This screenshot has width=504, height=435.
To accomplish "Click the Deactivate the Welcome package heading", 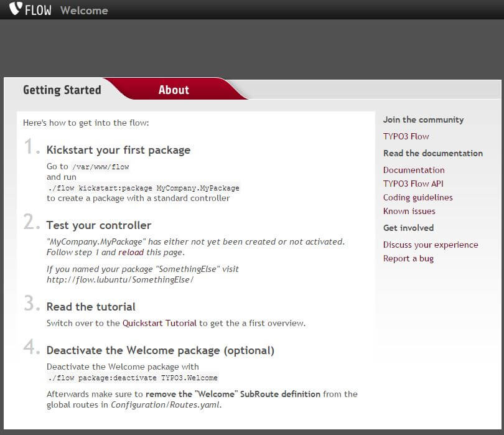I will (x=161, y=350).
